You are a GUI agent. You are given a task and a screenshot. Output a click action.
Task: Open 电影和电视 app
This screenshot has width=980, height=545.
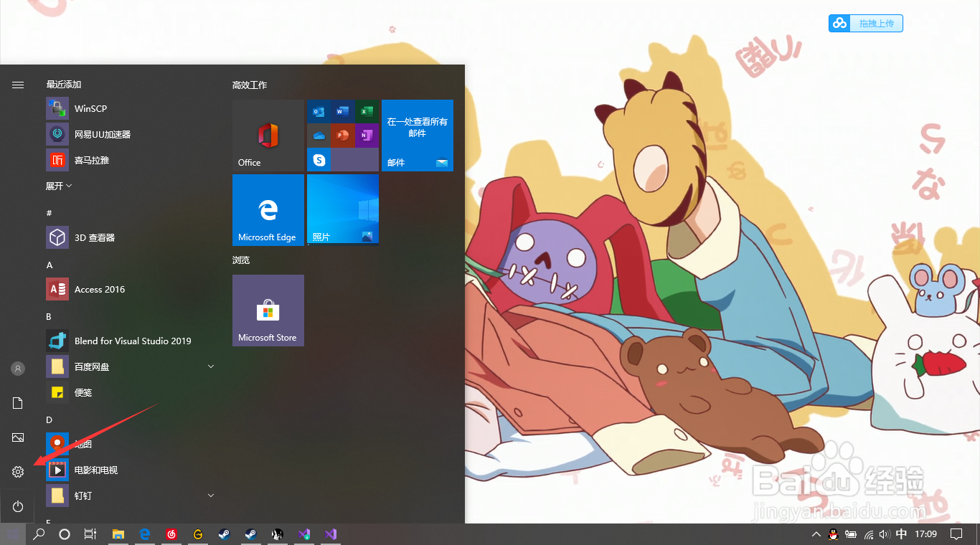tap(131, 470)
